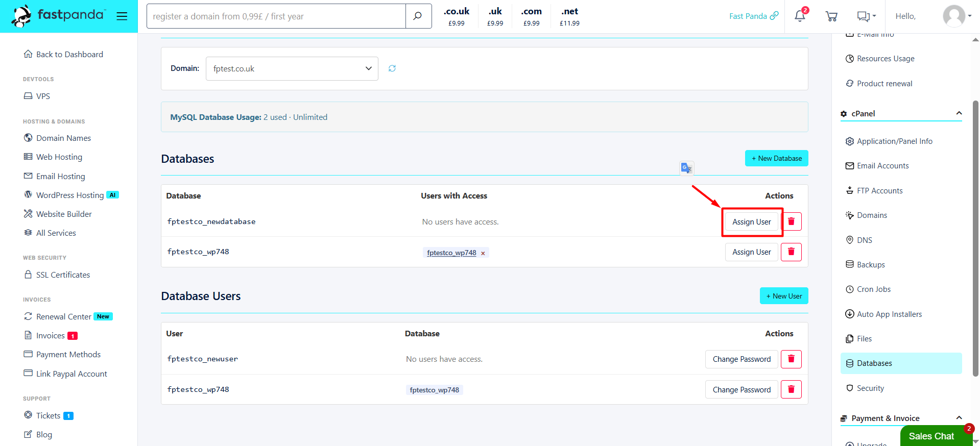Delete the fptestco_newuser user

[792, 359]
